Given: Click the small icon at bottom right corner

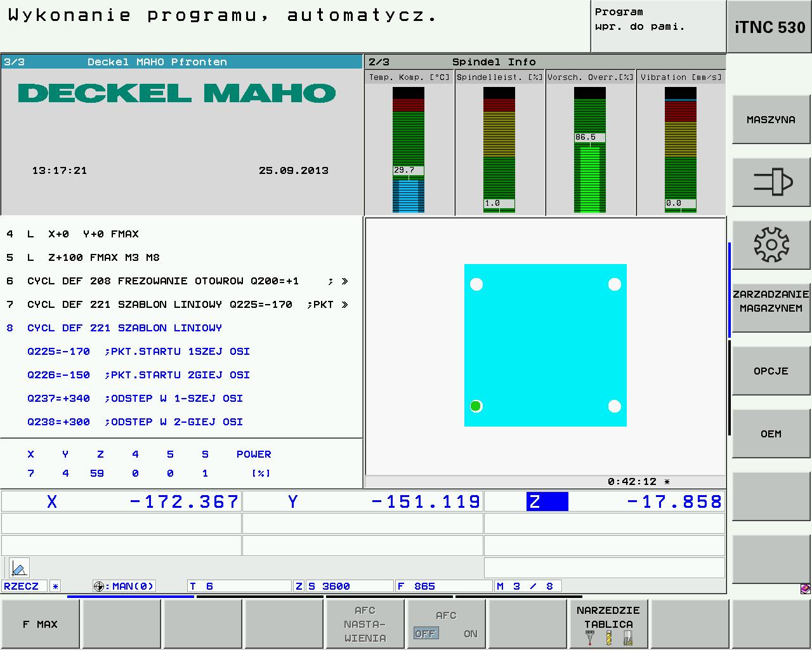Looking at the screenshot, I should pos(806,588).
